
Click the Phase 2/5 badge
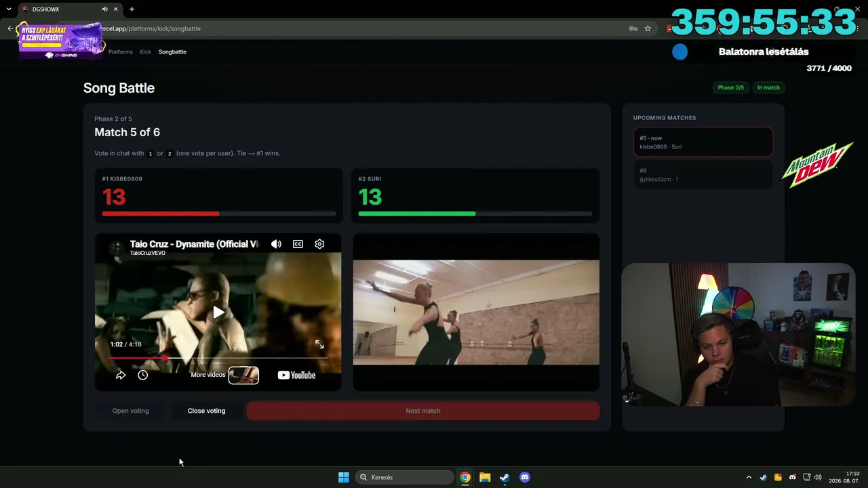(730, 87)
